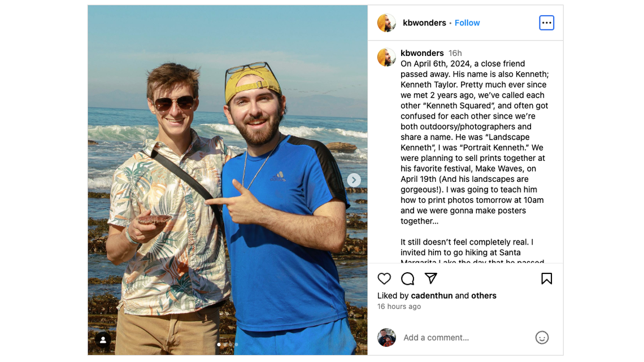The height and width of the screenshot is (362, 644).
Task: Advance to the next photo with the arrow
Action: coord(354,180)
